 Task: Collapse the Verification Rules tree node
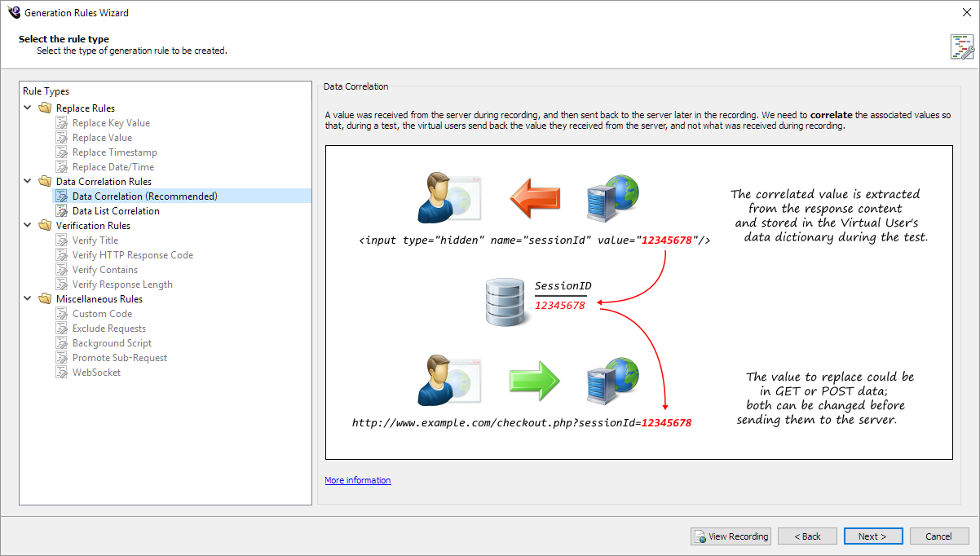[x=28, y=226]
